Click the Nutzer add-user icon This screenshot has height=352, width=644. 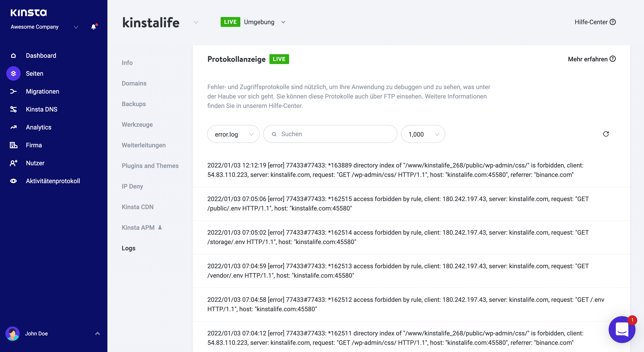(x=13, y=163)
